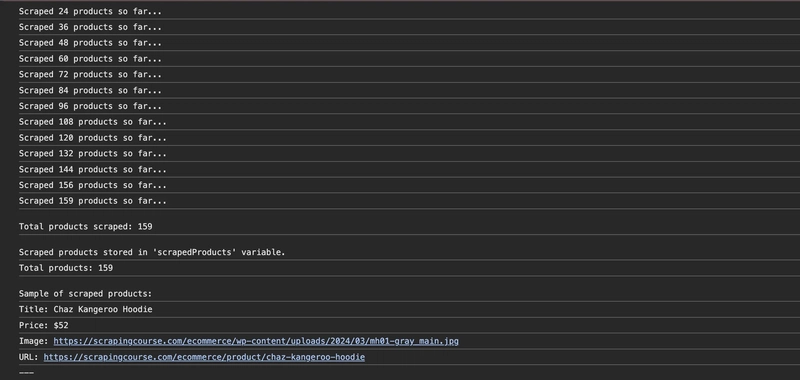Open the chaz-kangeroo-hoodie product URL
This screenshot has height=380, width=800.
pos(204,357)
